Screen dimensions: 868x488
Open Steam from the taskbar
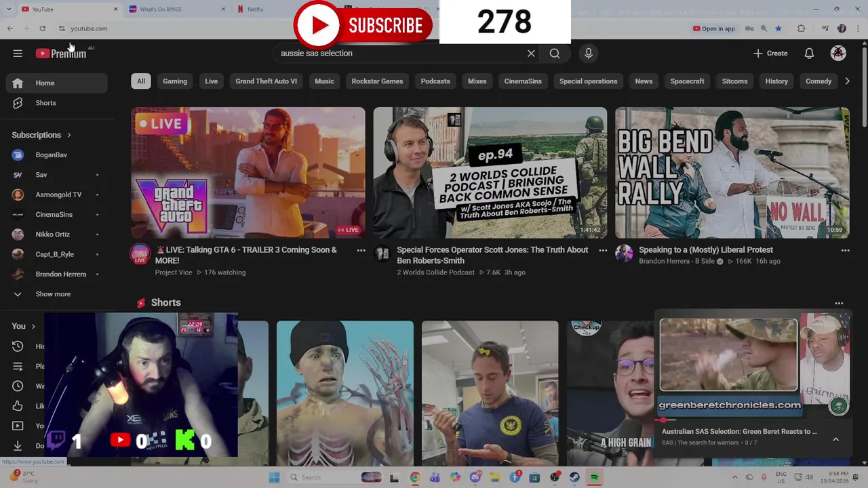pos(574,477)
